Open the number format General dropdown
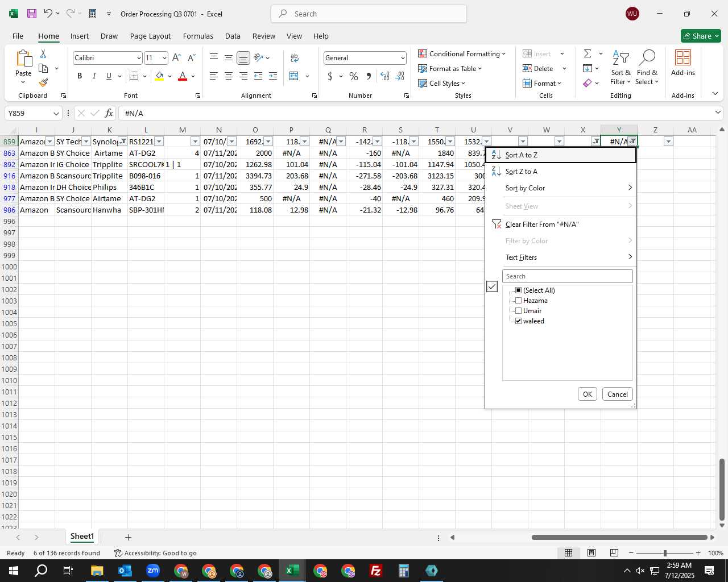 coord(403,58)
